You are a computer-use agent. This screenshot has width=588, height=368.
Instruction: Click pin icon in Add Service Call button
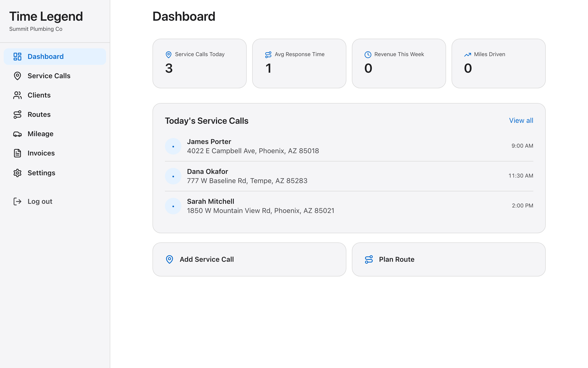click(170, 259)
